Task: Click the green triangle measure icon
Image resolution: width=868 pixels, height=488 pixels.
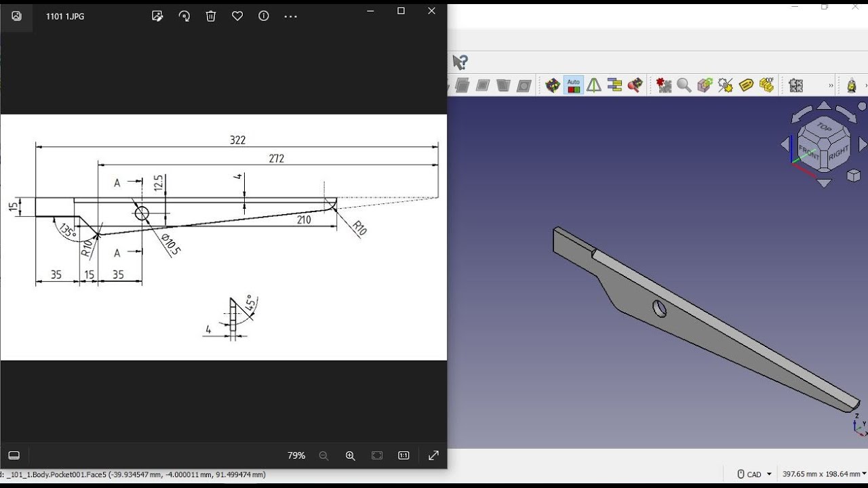Action: coord(594,85)
